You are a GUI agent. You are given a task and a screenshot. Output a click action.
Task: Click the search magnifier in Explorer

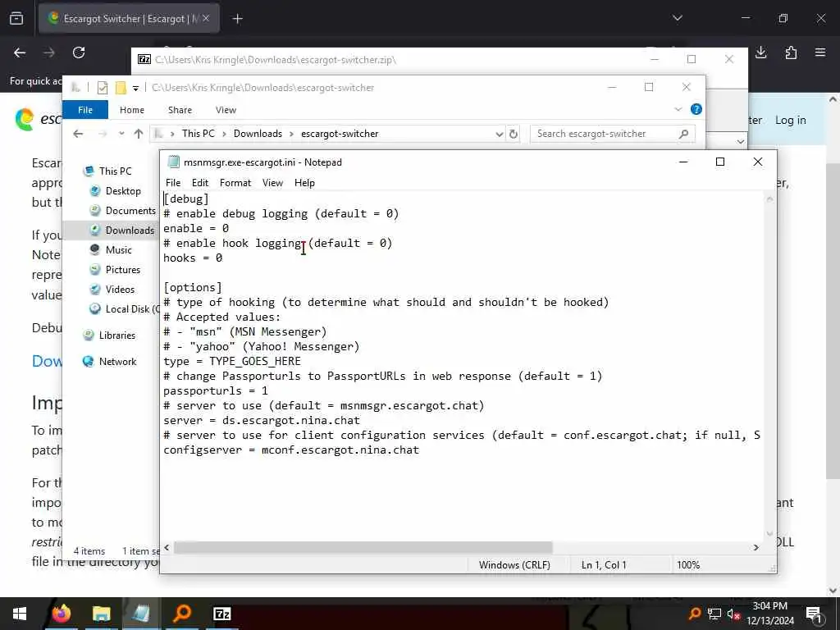point(683,134)
